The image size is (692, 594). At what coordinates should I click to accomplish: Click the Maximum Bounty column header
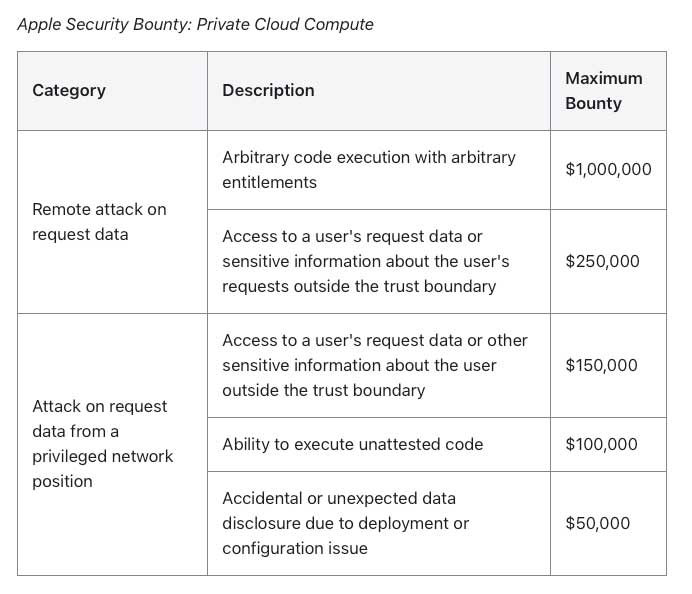tap(603, 90)
